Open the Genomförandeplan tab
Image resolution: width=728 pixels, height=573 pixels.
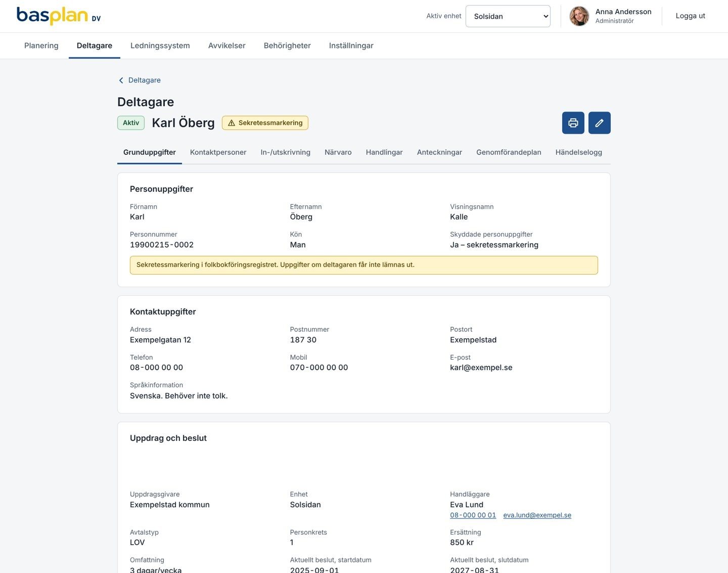[x=509, y=152]
